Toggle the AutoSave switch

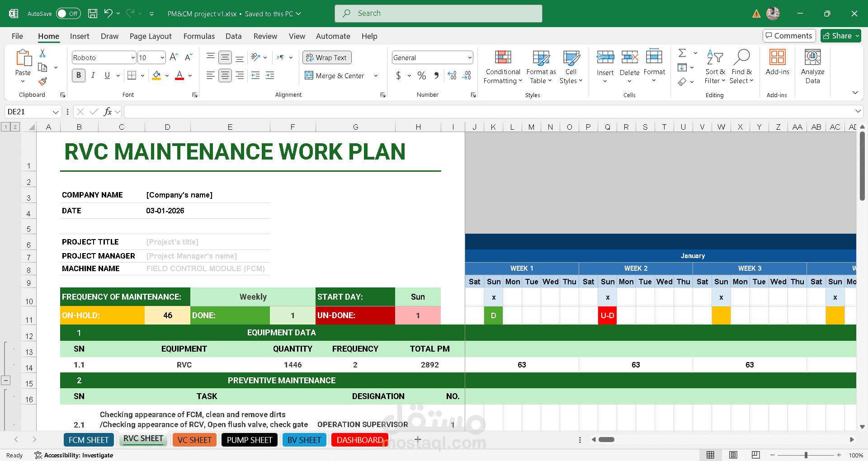68,14
